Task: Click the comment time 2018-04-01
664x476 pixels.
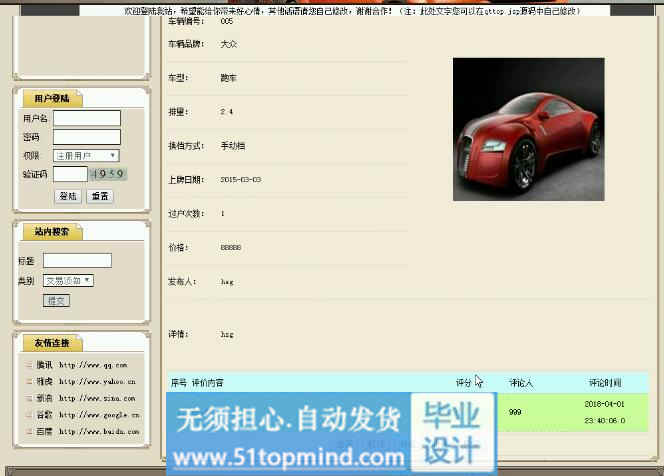Action: (x=604, y=404)
